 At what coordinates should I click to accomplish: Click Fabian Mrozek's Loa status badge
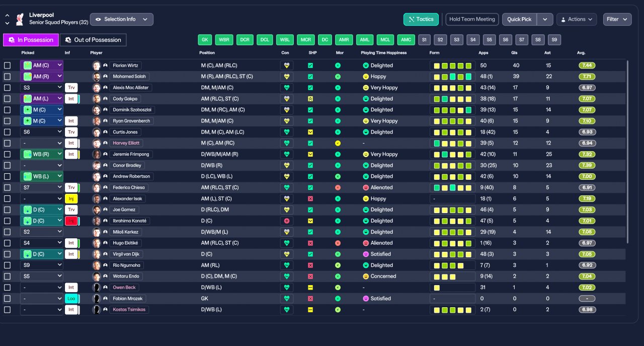click(x=71, y=298)
